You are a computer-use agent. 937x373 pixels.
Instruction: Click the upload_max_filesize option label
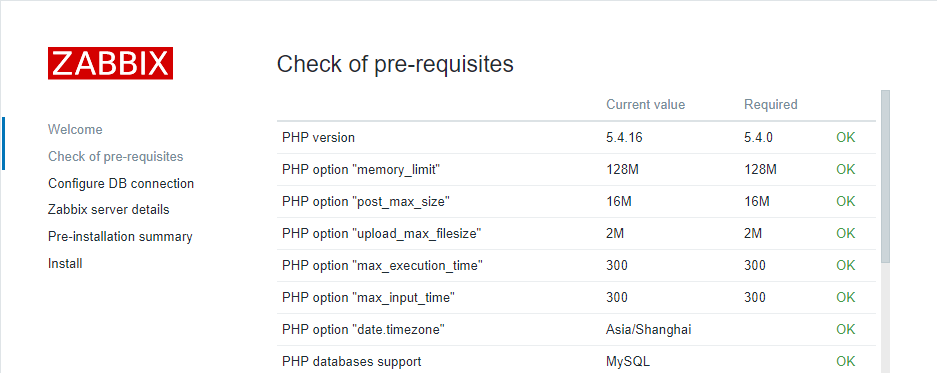382,234
